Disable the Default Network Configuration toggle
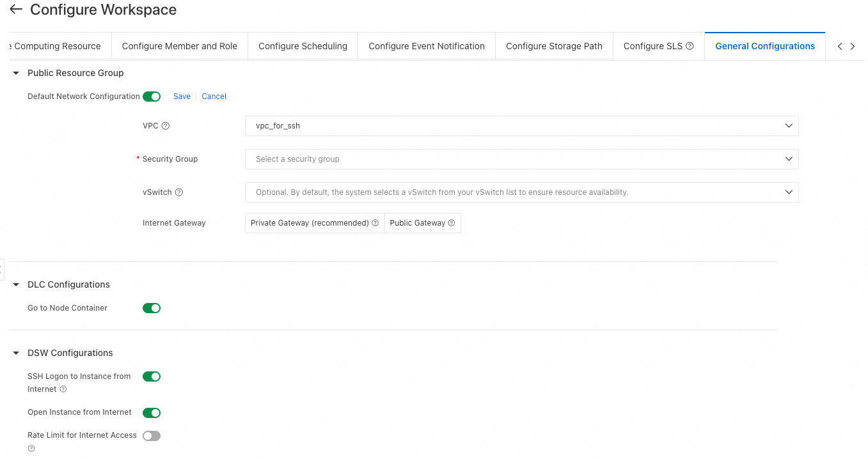This screenshot has height=457, width=868. click(152, 97)
